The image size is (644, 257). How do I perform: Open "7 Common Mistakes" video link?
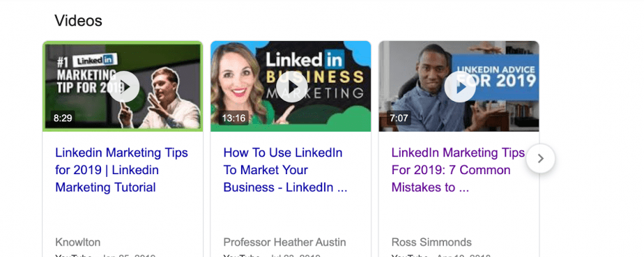pyautogui.click(x=458, y=170)
